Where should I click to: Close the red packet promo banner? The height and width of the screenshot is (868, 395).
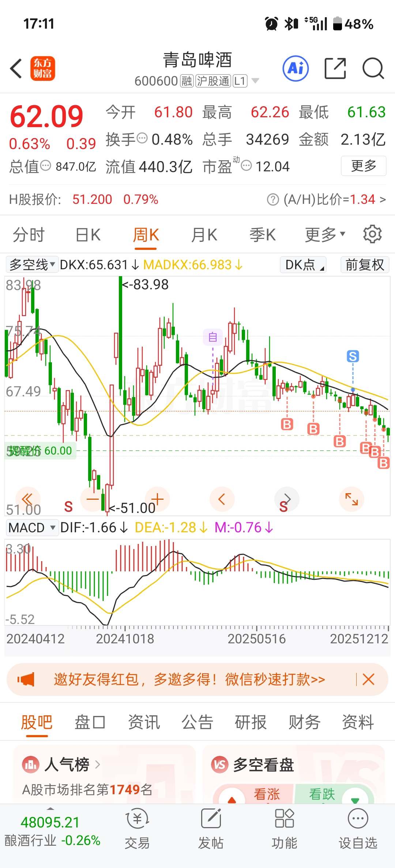click(368, 679)
